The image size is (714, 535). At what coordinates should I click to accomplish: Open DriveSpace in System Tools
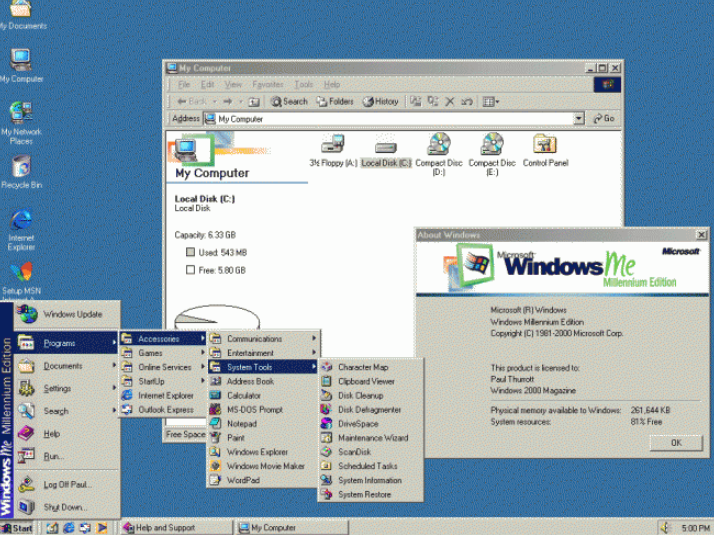[x=371, y=423]
